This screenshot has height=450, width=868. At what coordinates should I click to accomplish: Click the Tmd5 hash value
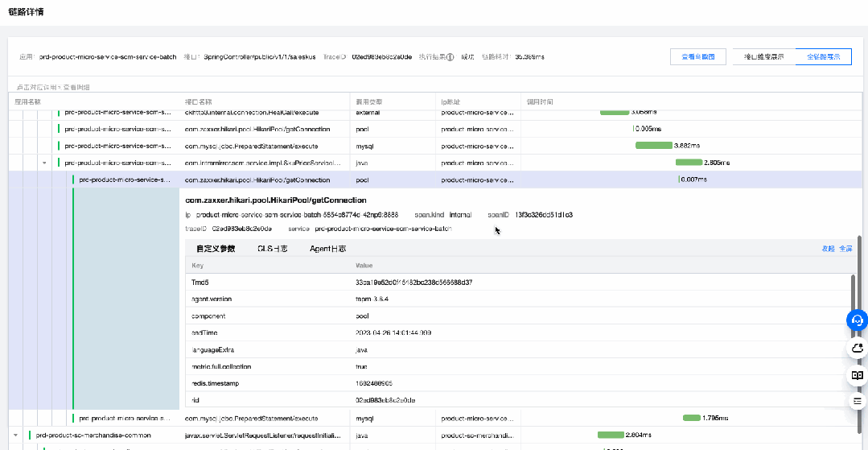[x=414, y=282]
